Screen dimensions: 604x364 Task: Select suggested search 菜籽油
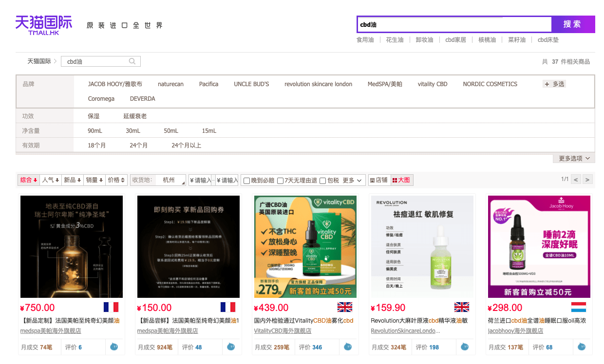(517, 40)
